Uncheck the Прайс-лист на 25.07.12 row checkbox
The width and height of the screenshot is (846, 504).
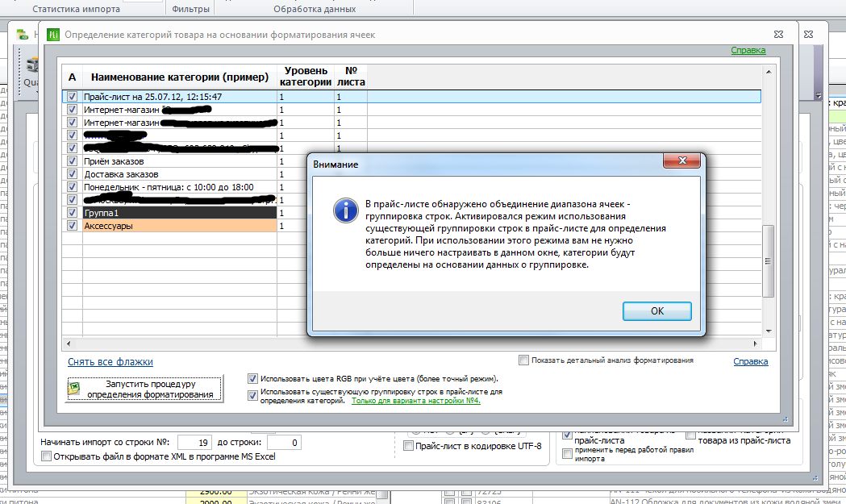[72, 97]
